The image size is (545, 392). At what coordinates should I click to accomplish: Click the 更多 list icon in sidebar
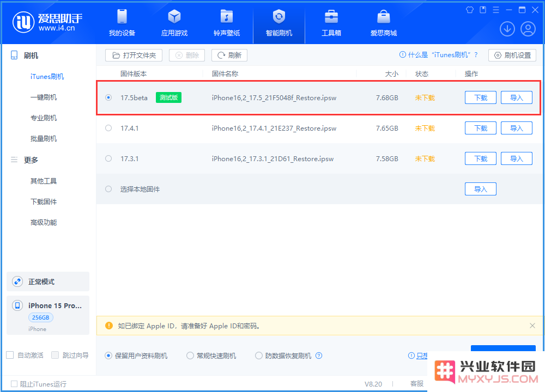point(14,160)
